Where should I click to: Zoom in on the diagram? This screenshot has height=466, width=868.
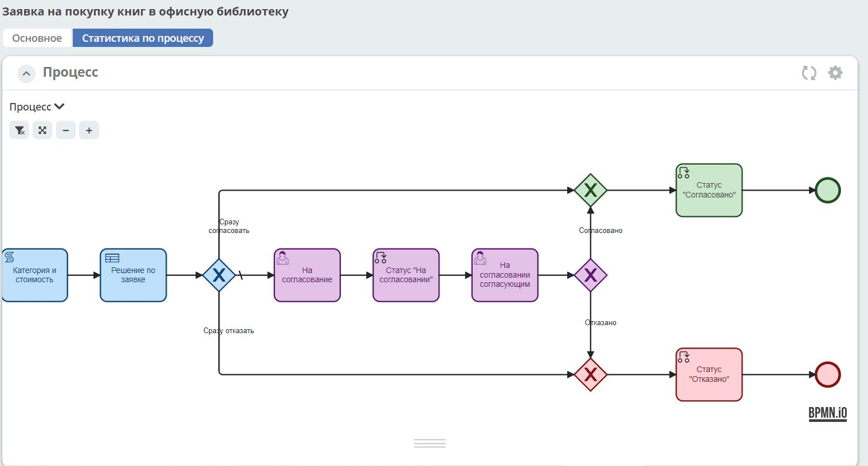pyautogui.click(x=89, y=131)
